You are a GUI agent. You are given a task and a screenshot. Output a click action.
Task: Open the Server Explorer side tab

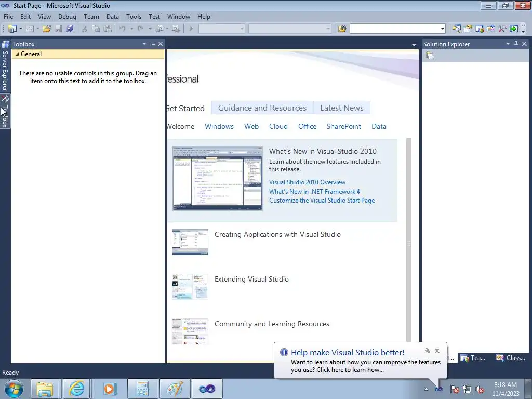[x=5, y=67]
